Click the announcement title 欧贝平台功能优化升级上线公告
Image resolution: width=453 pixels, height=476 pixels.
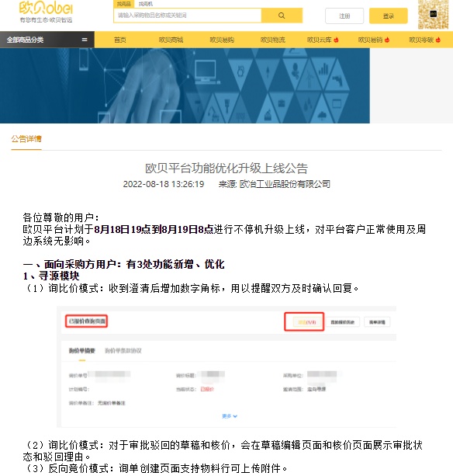pyautogui.click(x=226, y=169)
